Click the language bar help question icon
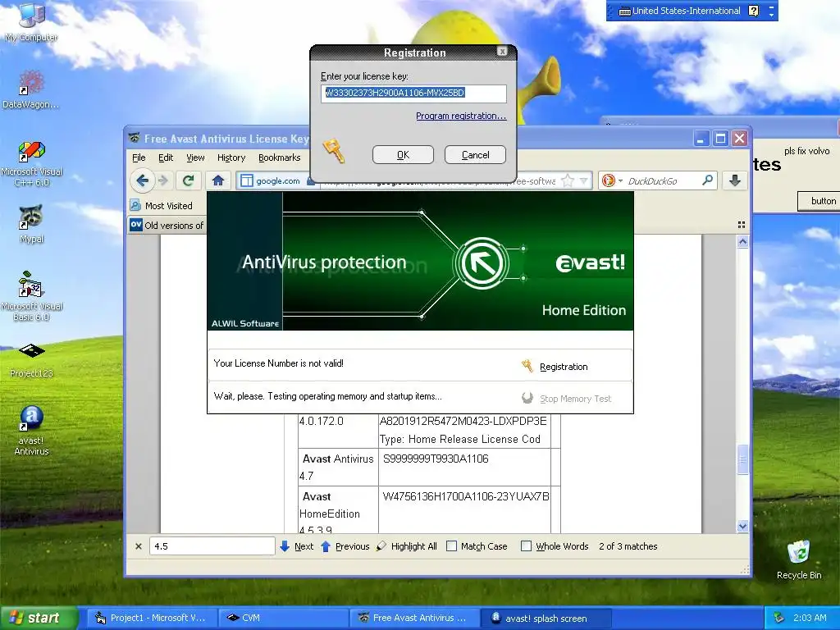Viewport: 840px width, 630px height. tap(753, 11)
